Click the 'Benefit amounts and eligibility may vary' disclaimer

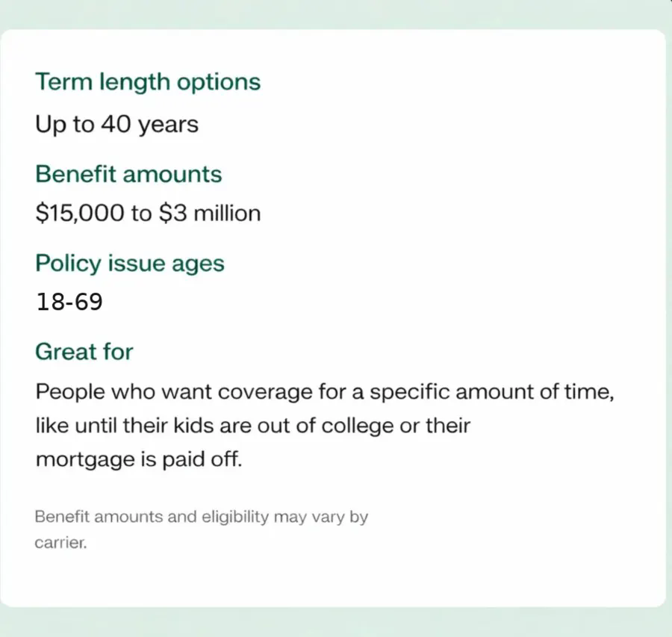coord(202,517)
